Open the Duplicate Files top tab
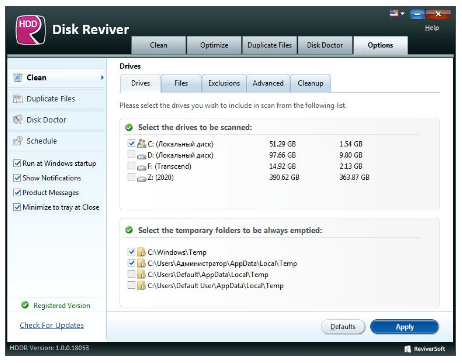462x363 pixels. pos(269,45)
